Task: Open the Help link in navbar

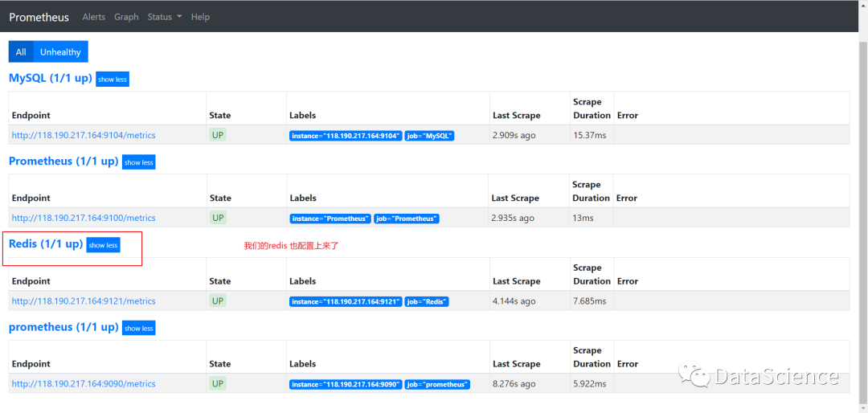Action: coord(200,17)
